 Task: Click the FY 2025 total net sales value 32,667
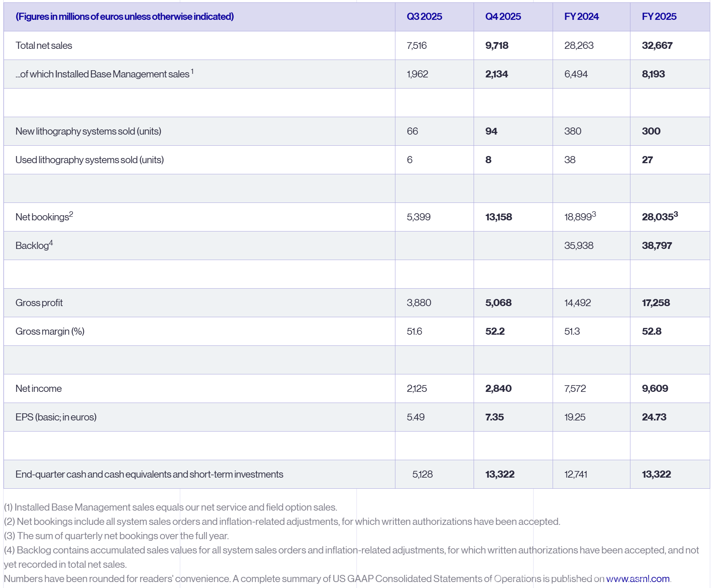[657, 46]
